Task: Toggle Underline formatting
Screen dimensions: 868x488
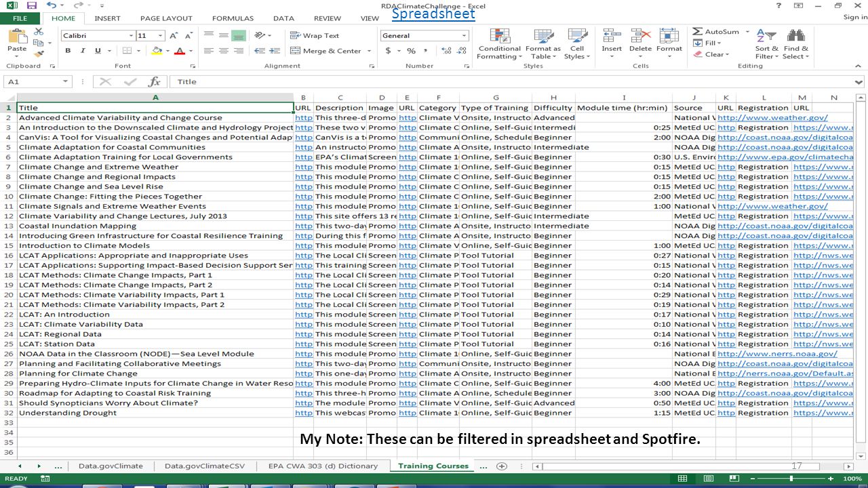Action: [98, 51]
